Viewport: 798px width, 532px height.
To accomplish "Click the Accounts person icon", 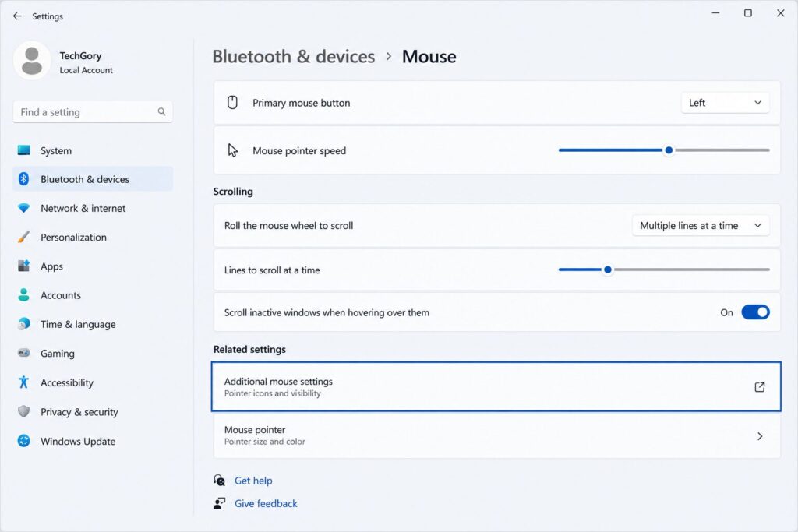I will click(x=23, y=295).
